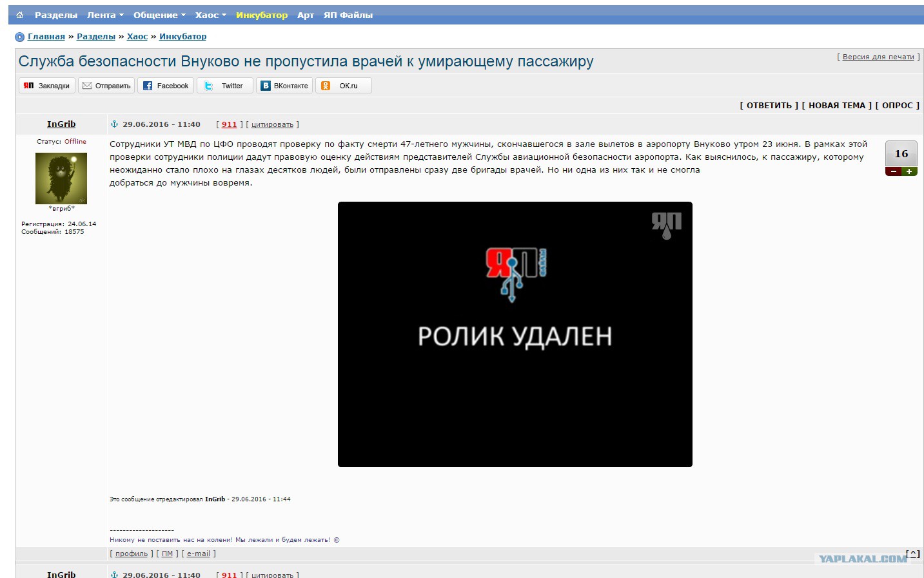Viewport: 924px width, 578px height.
Task: Create an ОПРОС
Action: point(898,106)
